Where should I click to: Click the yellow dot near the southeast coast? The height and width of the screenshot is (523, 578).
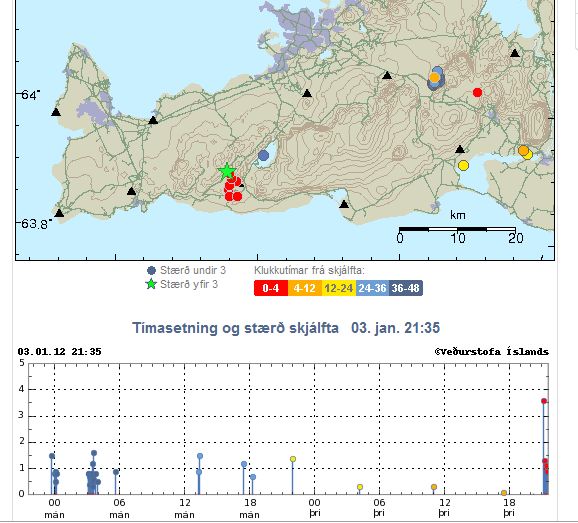click(463, 165)
